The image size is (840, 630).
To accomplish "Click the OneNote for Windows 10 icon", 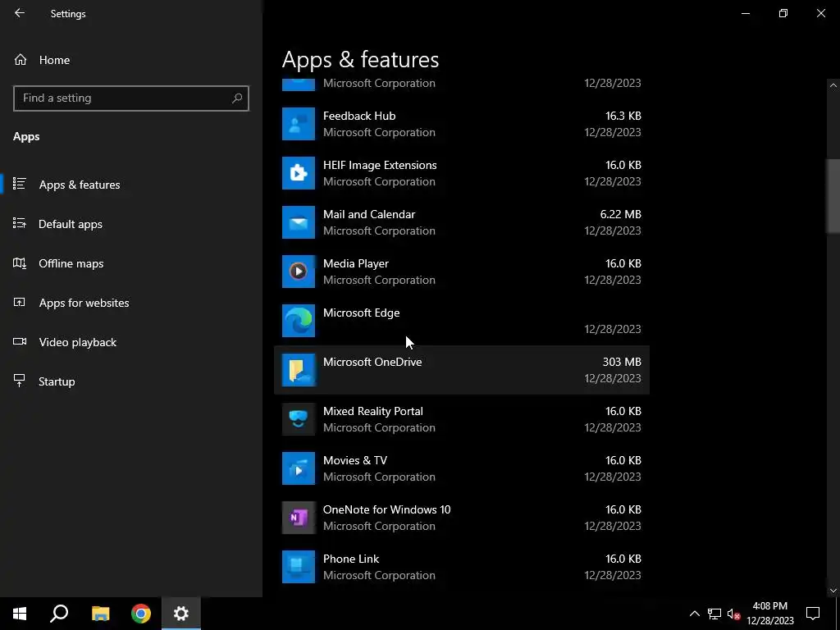I will click(x=299, y=518).
